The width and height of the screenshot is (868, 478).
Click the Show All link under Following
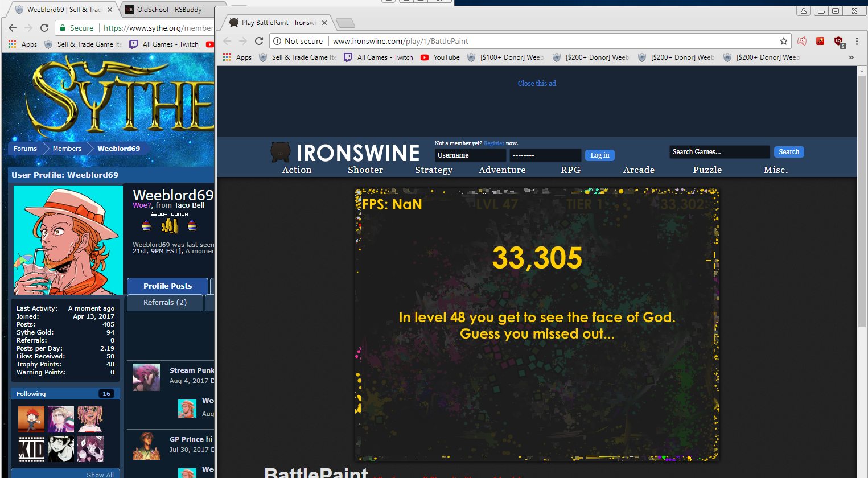pos(100,475)
